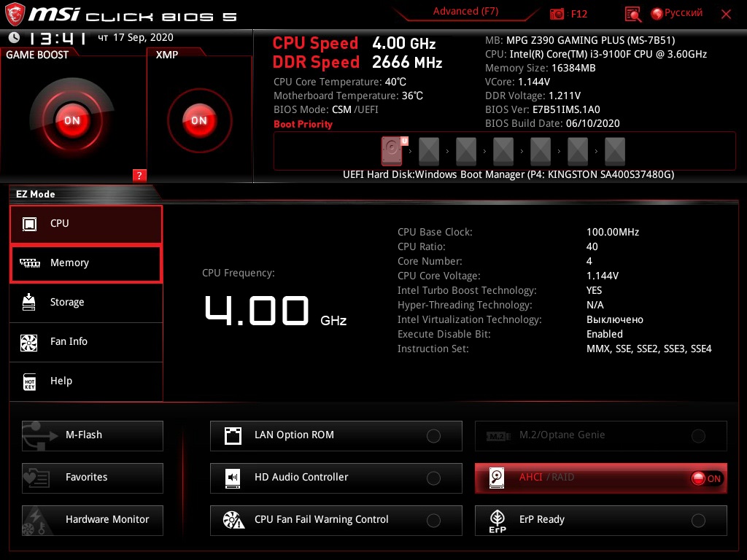Open Hardware Monitor
Viewport: 747px width, 560px height.
click(93, 521)
